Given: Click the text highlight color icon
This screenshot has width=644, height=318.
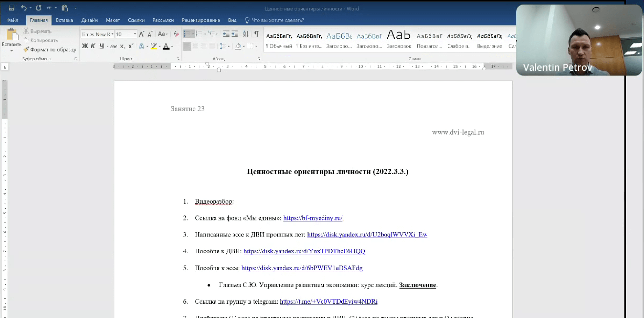Looking at the screenshot, I should point(153,46).
